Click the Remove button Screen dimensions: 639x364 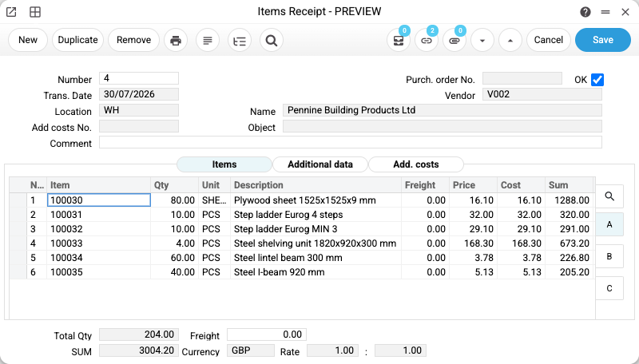[133, 40]
